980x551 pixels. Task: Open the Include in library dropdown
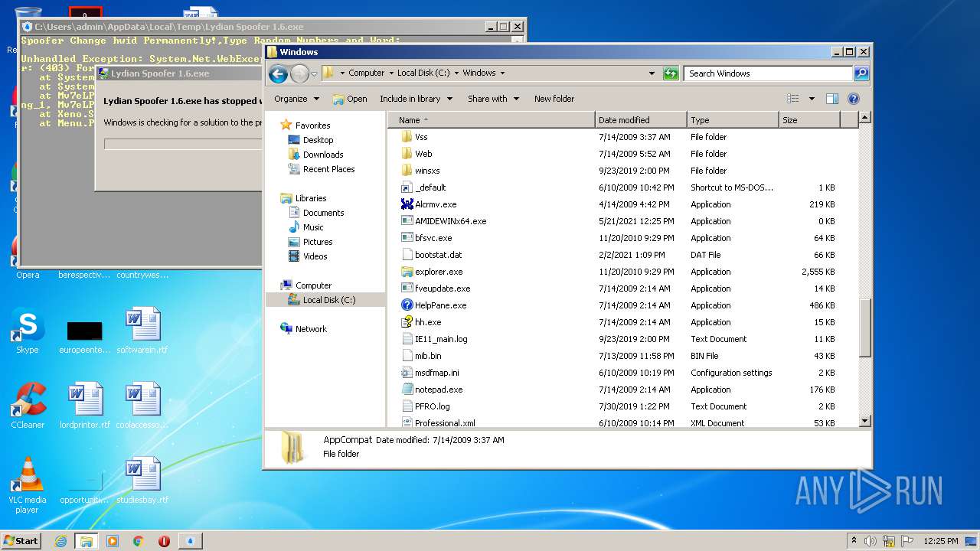coord(416,99)
